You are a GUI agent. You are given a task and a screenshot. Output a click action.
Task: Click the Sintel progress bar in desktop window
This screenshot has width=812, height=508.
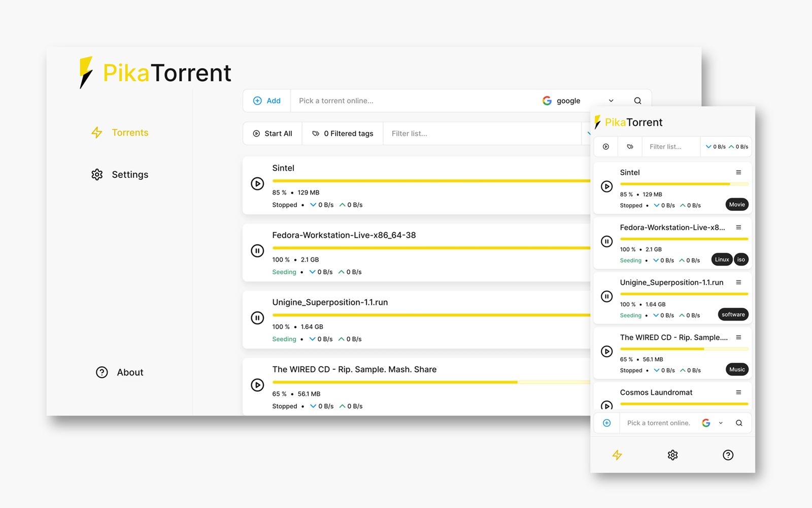coord(431,181)
